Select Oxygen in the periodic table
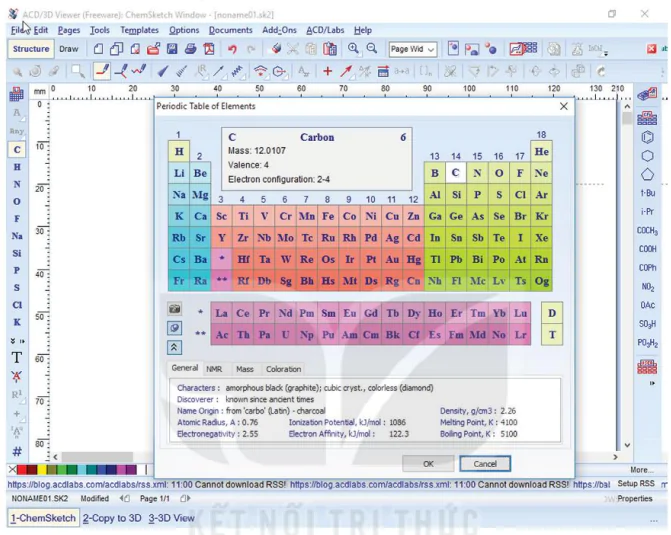Image resolution: width=671 pixels, height=535 pixels. [499, 173]
